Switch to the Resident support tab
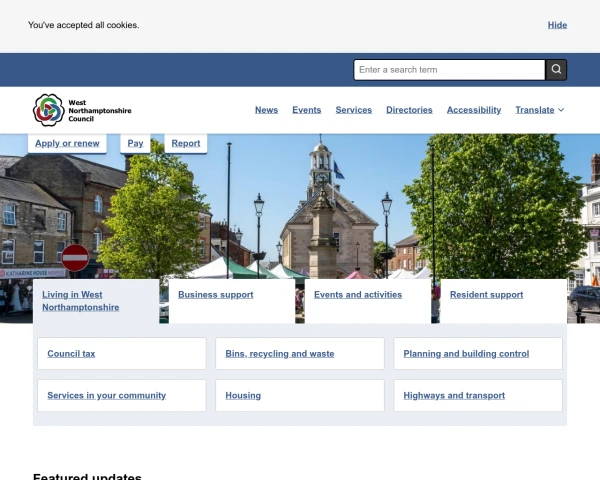 pyautogui.click(x=486, y=295)
